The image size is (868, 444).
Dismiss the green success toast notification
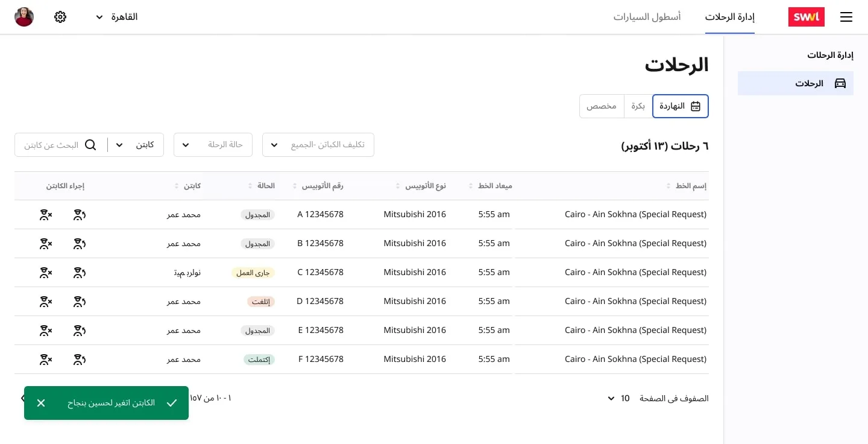41,403
